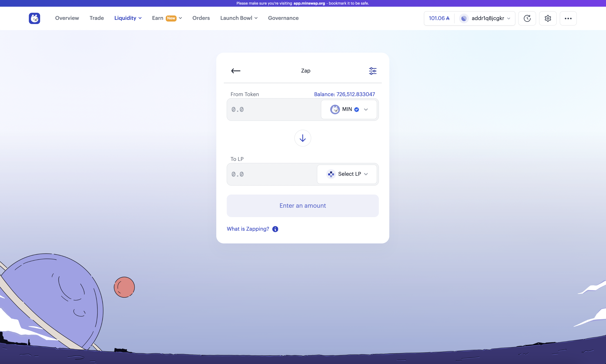Click the From Token amount input field
The image size is (606, 364).
pos(273,109)
